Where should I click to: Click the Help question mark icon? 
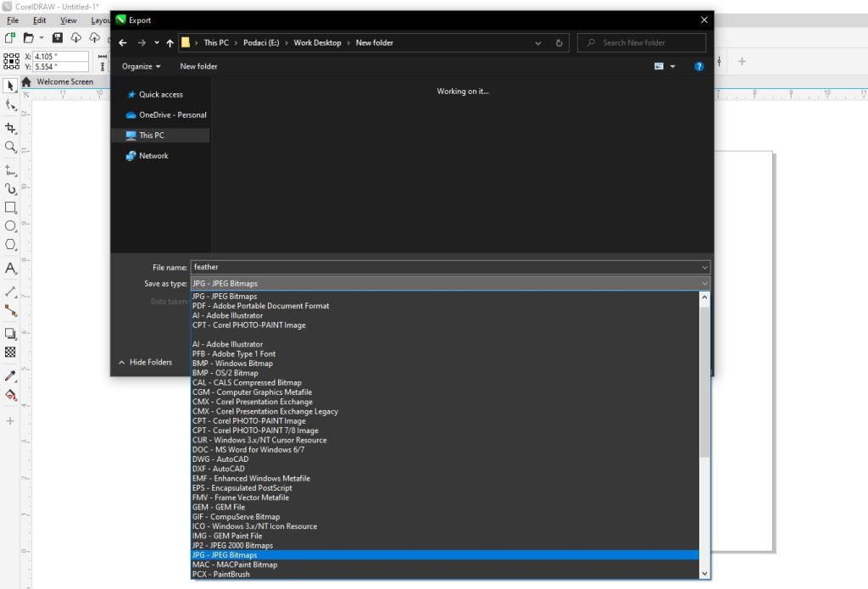click(699, 66)
